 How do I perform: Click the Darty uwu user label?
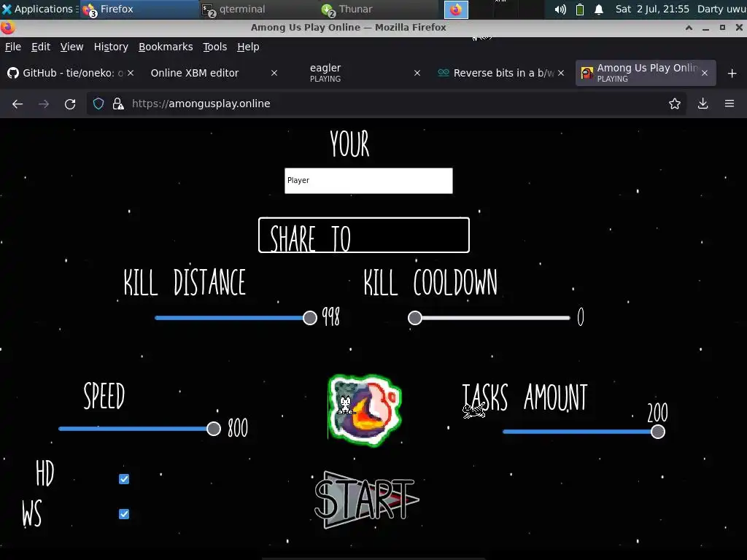pos(721,9)
